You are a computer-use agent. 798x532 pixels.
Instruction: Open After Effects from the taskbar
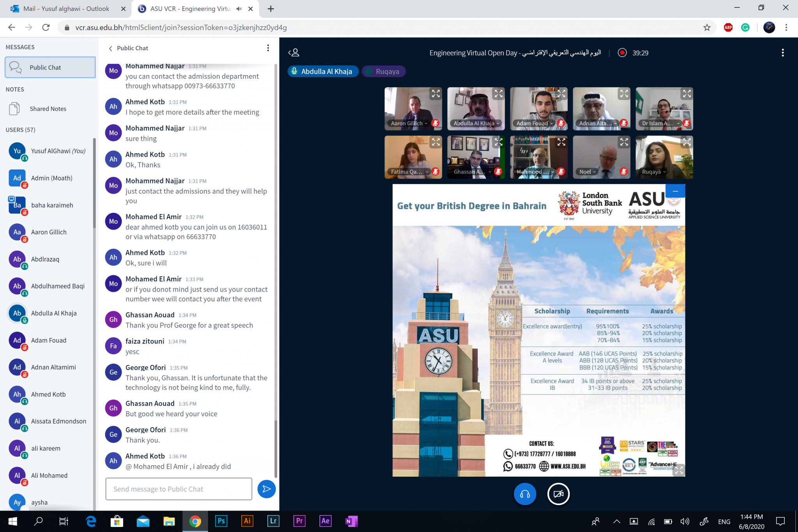coord(325,521)
